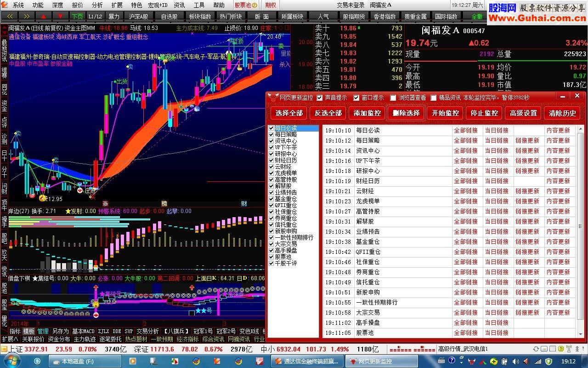Open the 功能 menu
This screenshot has width=588, height=368.
(x=38, y=5)
